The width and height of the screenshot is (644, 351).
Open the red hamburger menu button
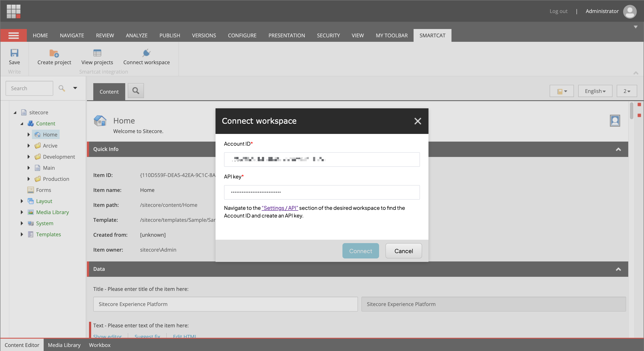[x=13, y=35]
